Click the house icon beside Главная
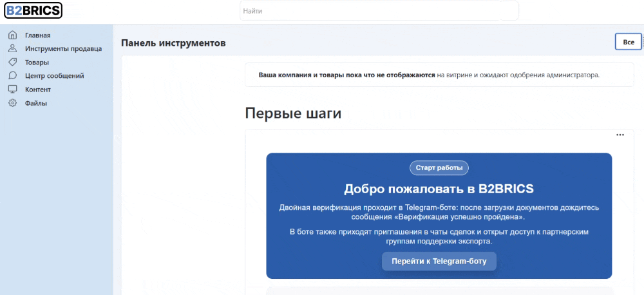644x295 pixels. coord(13,35)
